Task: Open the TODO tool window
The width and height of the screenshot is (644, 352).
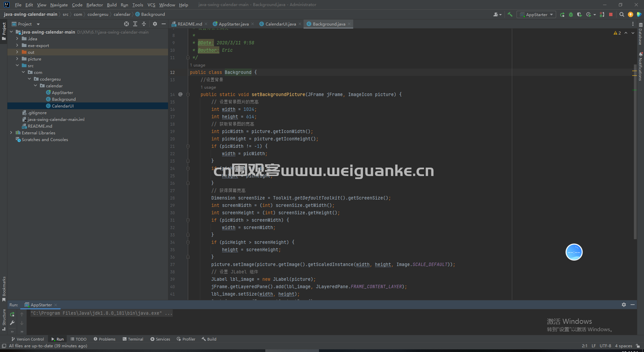Action: (x=78, y=339)
